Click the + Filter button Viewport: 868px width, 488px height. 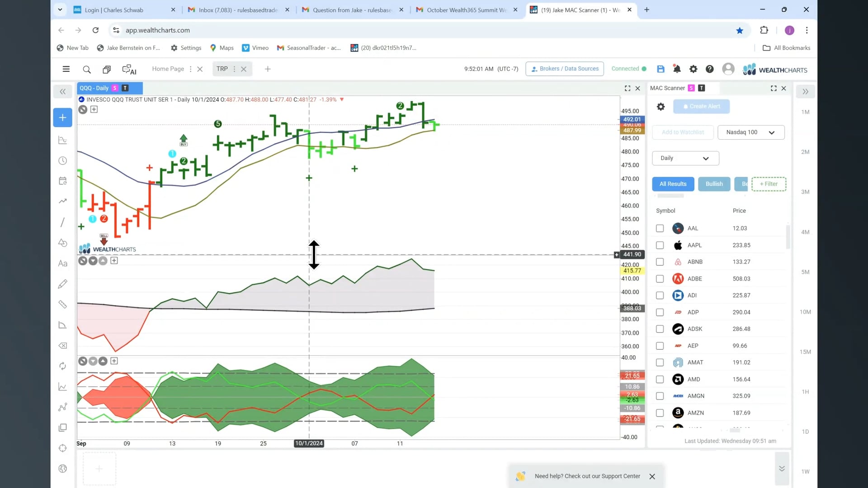[x=769, y=184]
